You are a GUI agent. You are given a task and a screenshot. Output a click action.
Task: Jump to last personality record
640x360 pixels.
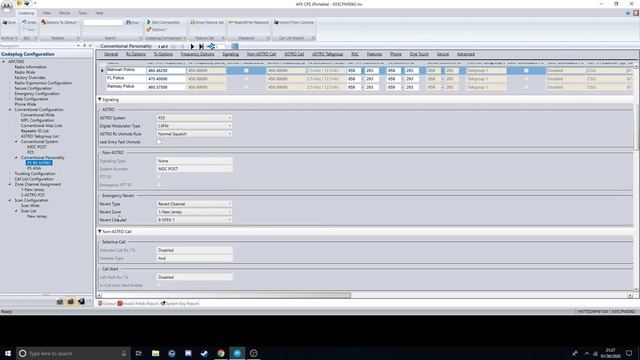[201, 47]
